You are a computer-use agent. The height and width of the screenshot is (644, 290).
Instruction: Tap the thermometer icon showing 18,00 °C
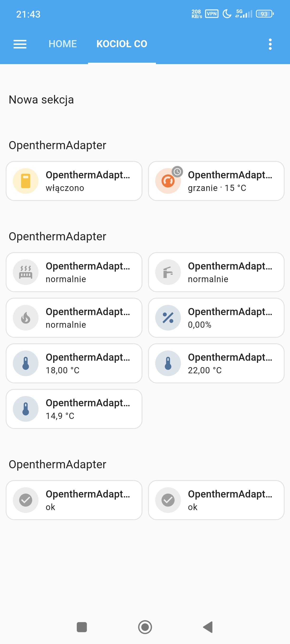(25, 363)
